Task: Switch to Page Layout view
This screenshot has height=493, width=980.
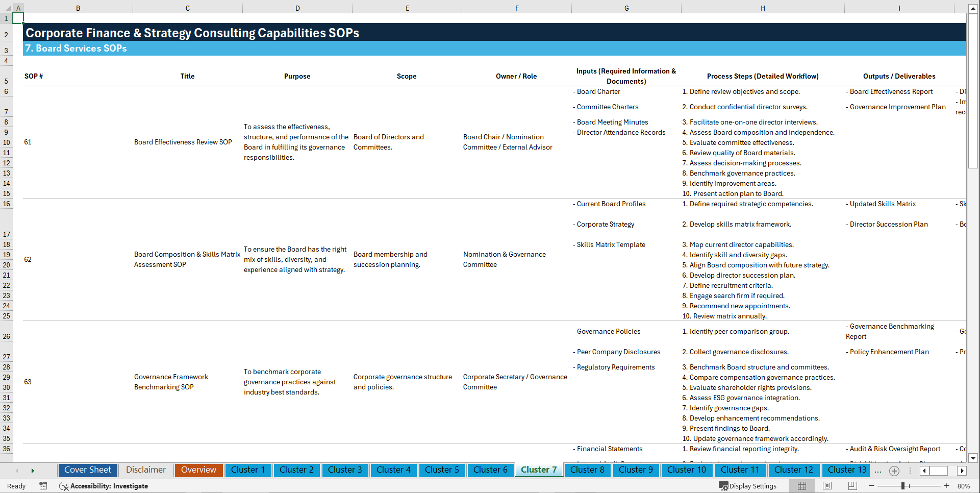Action: point(827,486)
